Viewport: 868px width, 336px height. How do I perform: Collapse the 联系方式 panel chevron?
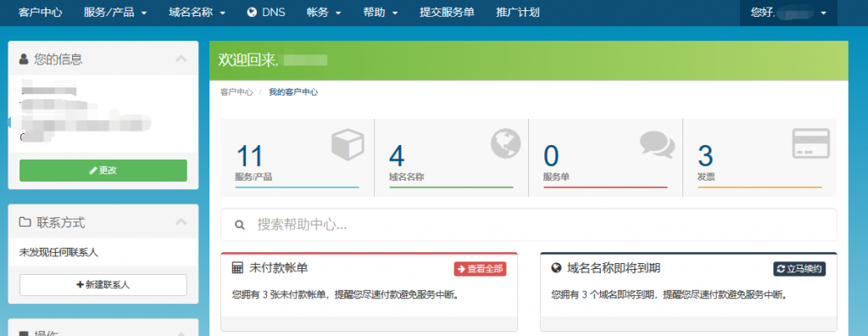coord(181,222)
